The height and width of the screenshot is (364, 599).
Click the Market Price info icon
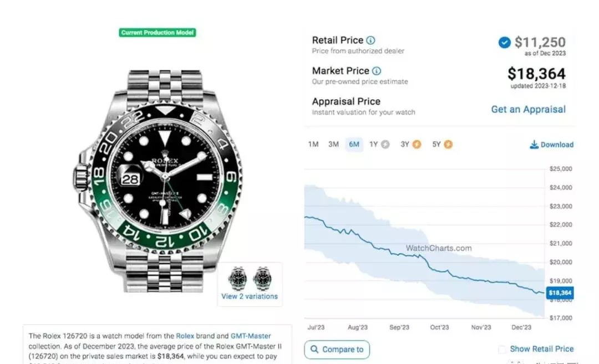pos(376,71)
